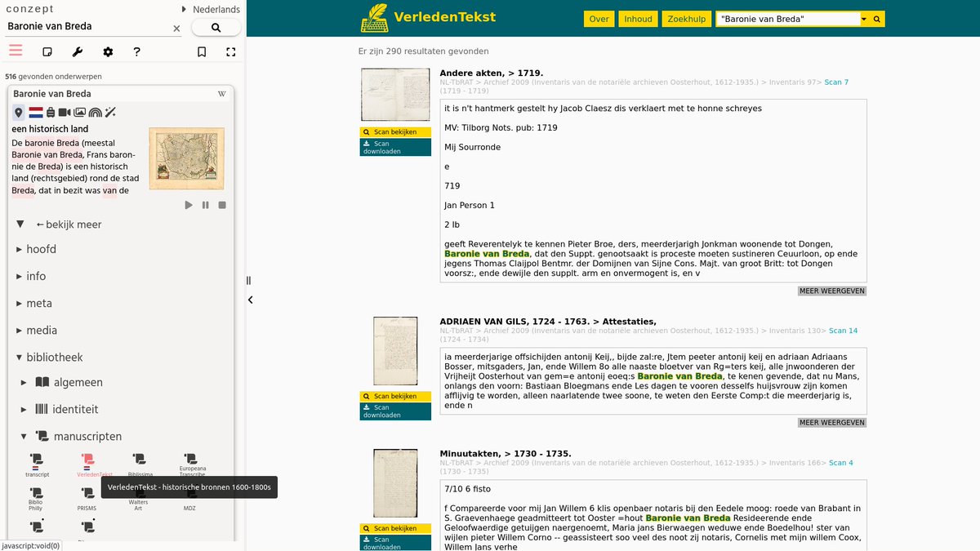Click the rainbow icon in the topic card
Image resolution: width=980 pixels, height=551 pixels.
pos(95,113)
